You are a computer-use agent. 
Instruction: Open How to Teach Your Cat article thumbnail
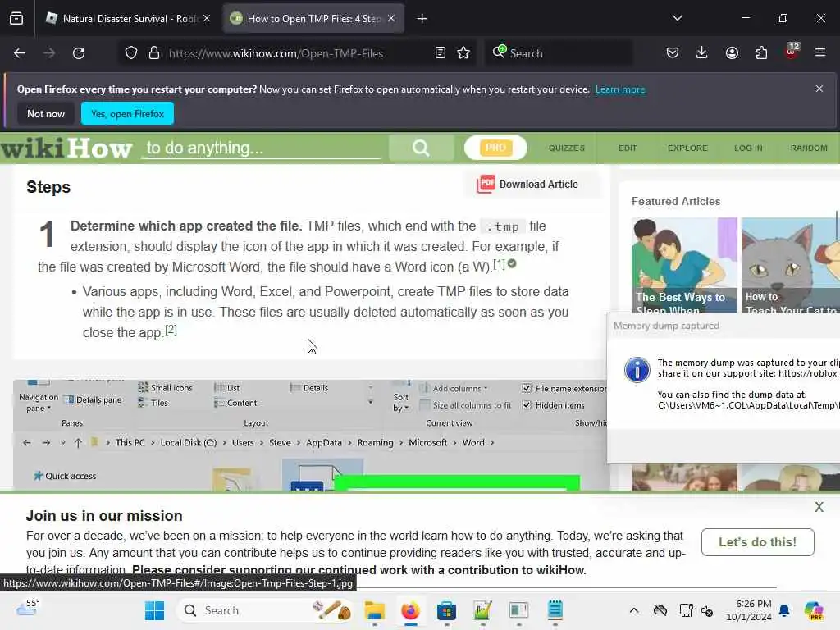click(x=791, y=266)
